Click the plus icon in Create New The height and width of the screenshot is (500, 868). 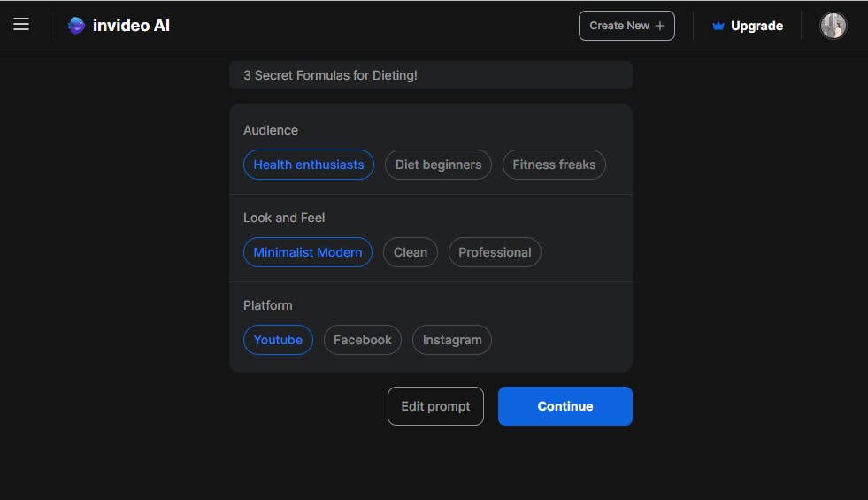pos(660,26)
